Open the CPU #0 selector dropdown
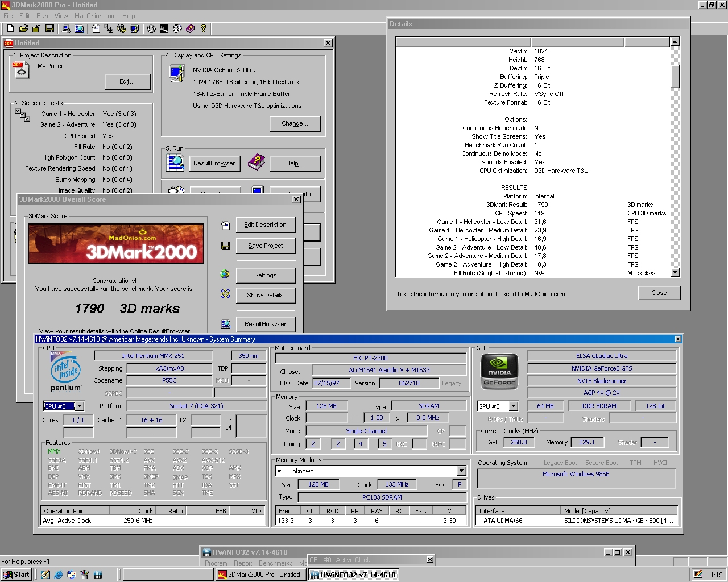 80,406
